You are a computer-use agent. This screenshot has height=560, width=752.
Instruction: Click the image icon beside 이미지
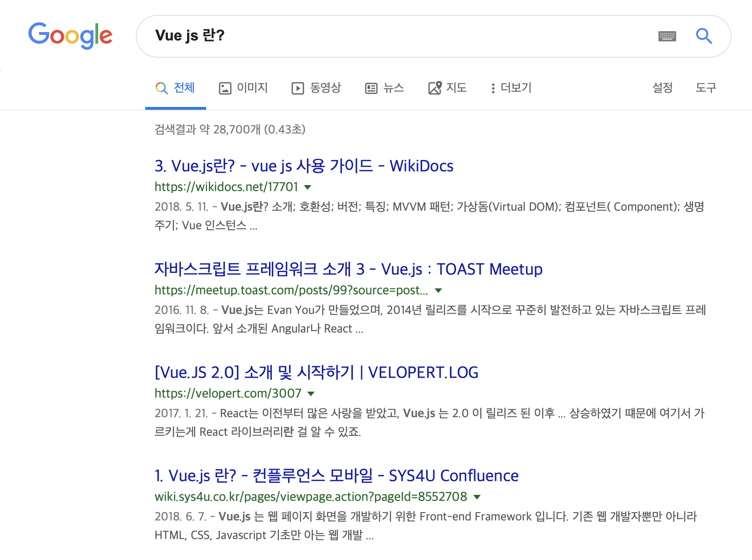point(225,88)
